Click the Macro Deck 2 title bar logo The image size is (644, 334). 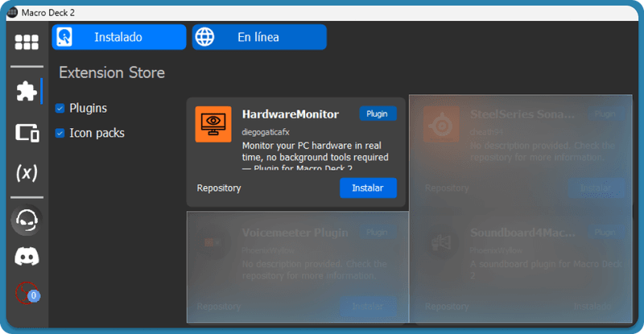coord(12,12)
